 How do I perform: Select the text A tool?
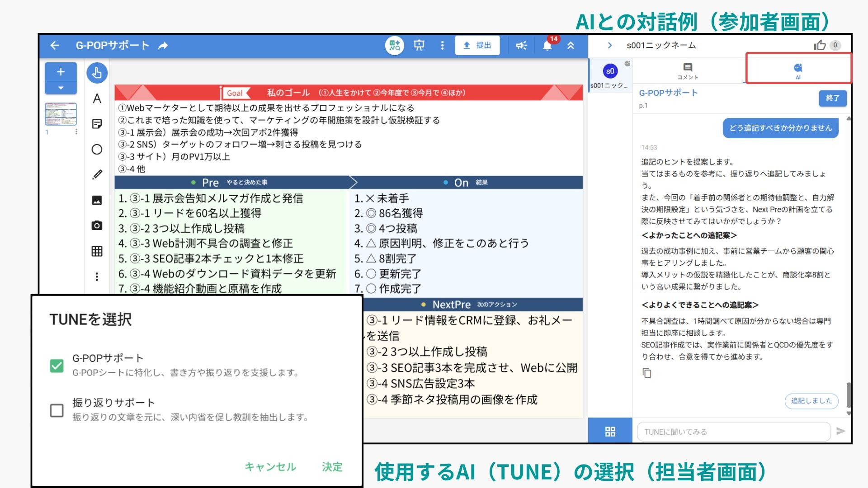click(x=97, y=99)
